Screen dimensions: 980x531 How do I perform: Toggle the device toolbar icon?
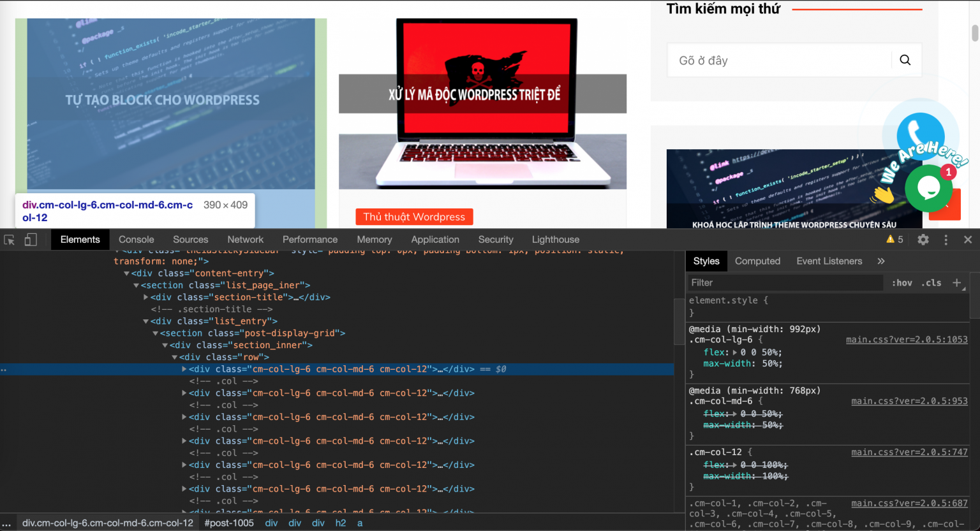click(31, 240)
